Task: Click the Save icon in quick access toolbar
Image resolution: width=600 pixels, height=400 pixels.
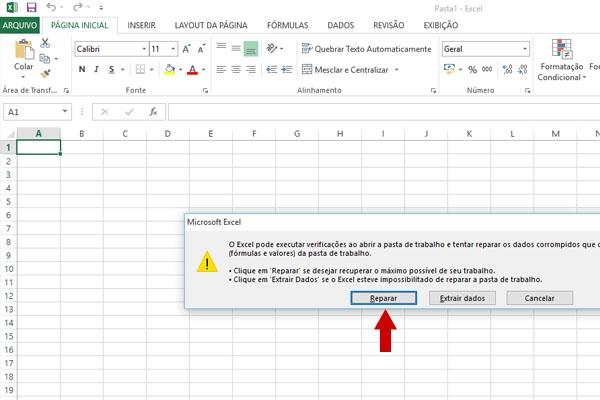Action: [31, 7]
